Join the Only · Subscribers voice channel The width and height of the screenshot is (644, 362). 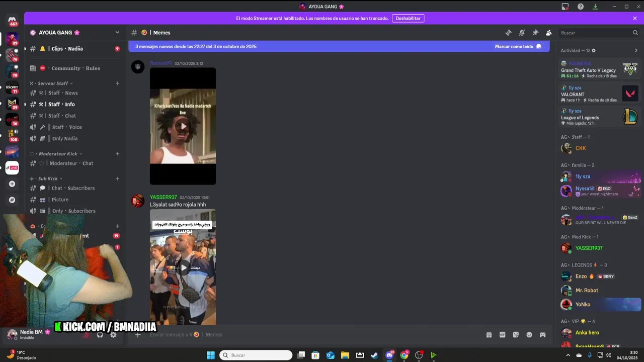tap(75, 211)
